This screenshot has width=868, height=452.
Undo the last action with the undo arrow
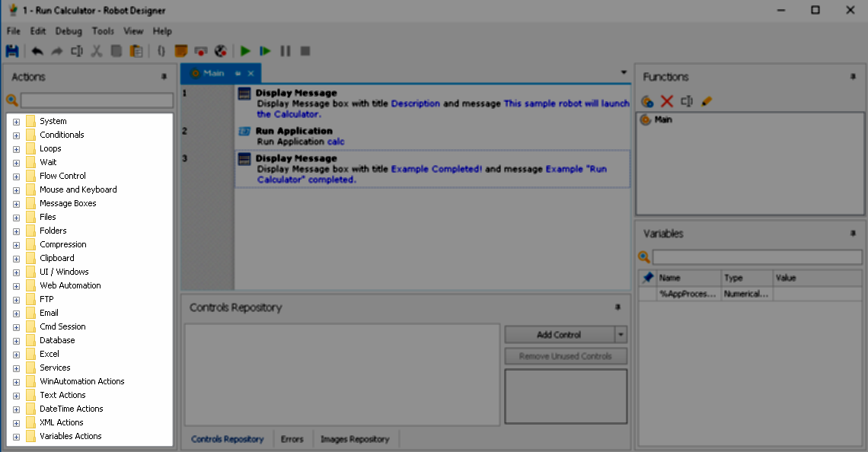click(x=37, y=51)
